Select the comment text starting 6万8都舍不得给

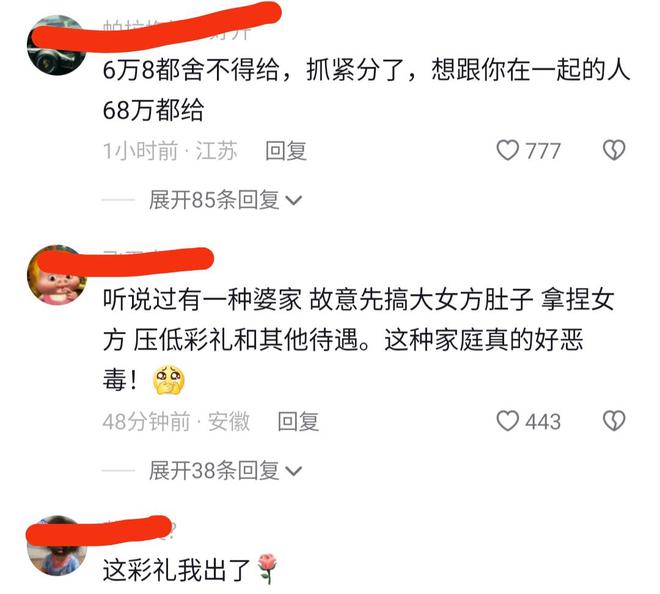[366, 90]
